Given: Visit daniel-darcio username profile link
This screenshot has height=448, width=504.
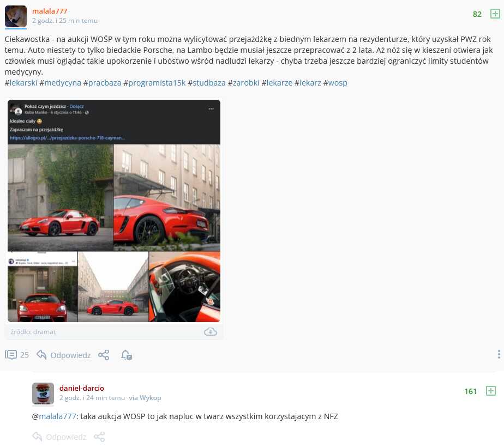Looking at the screenshot, I should 82,388.
